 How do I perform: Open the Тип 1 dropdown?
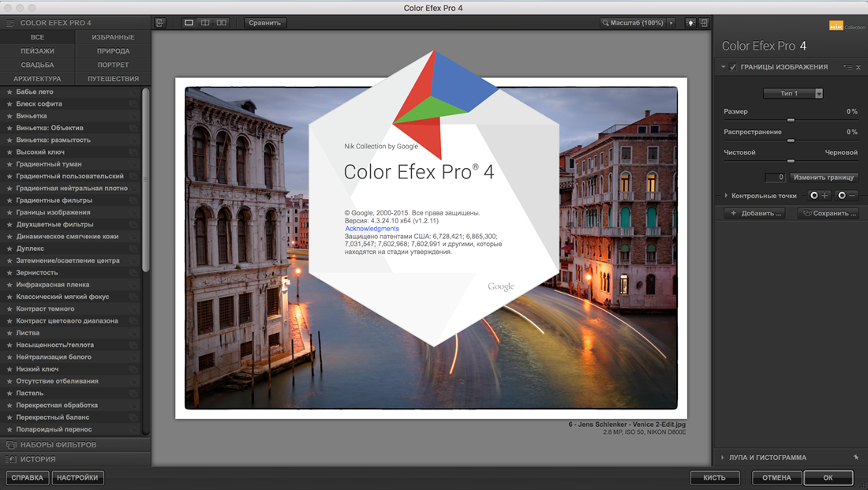tap(793, 93)
